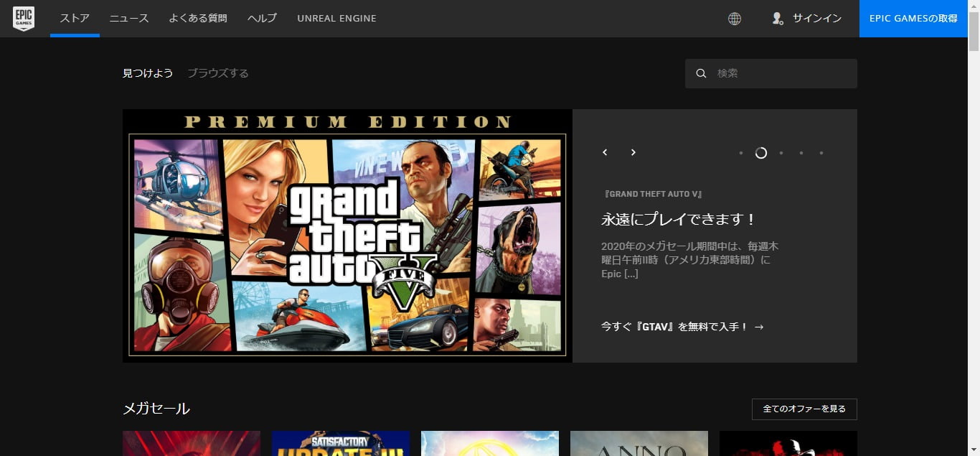
Task: Select third carousel indicator dot
Action: click(x=781, y=153)
